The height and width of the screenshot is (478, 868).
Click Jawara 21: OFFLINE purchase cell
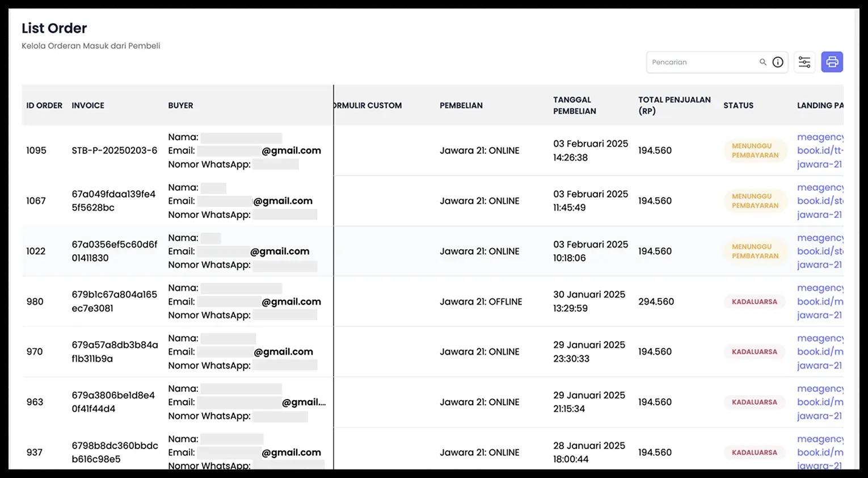(481, 302)
